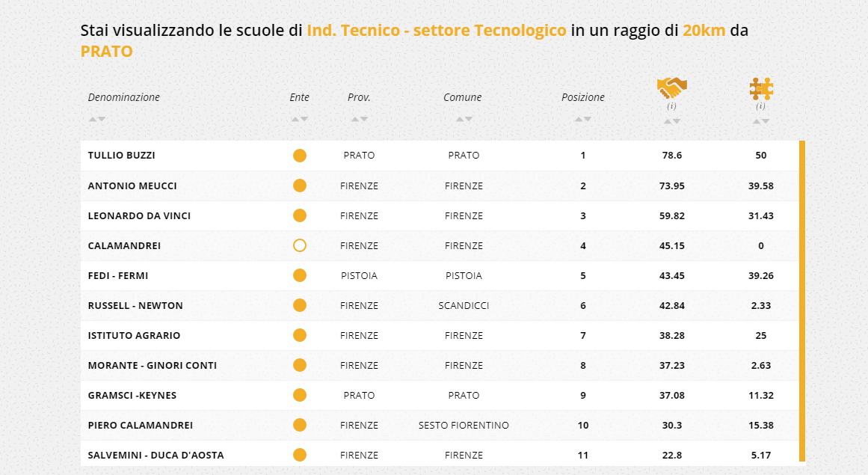The image size is (868, 475).
Task: Click the Denominazione column header label
Action: (x=124, y=97)
